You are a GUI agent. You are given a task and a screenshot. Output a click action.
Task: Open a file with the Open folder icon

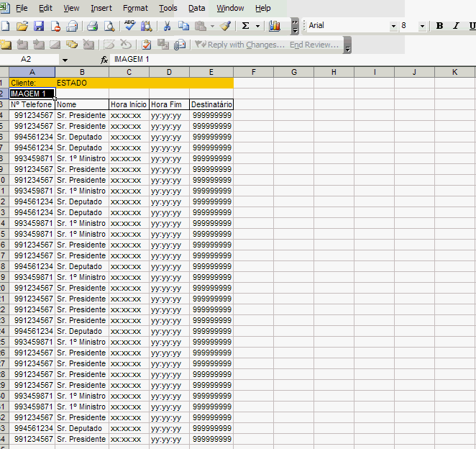point(22,26)
